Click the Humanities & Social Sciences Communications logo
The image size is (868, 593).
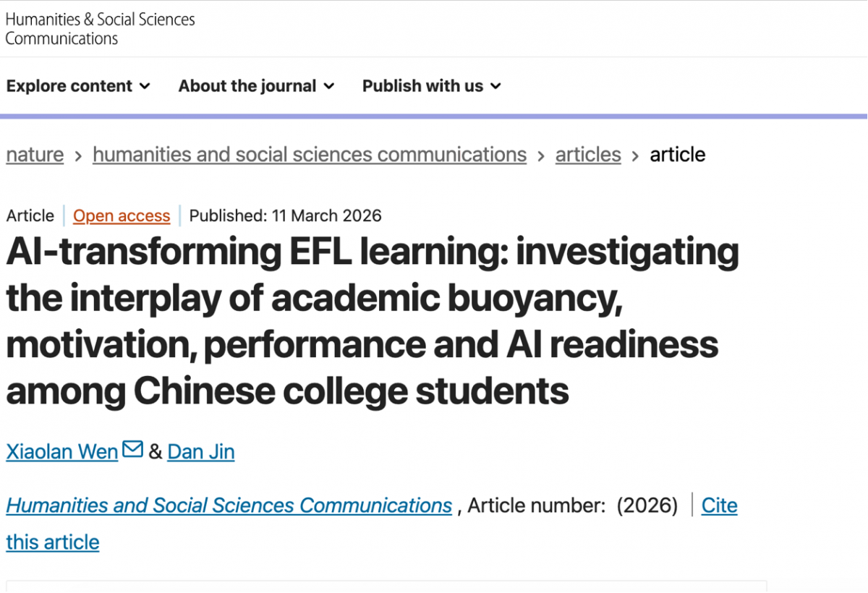pyautogui.click(x=100, y=29)
